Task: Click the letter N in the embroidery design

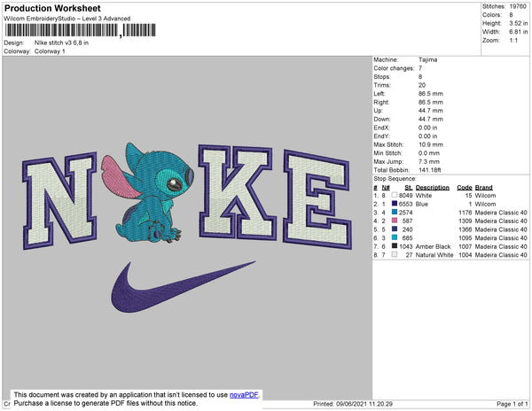Action: coord(59,200)
